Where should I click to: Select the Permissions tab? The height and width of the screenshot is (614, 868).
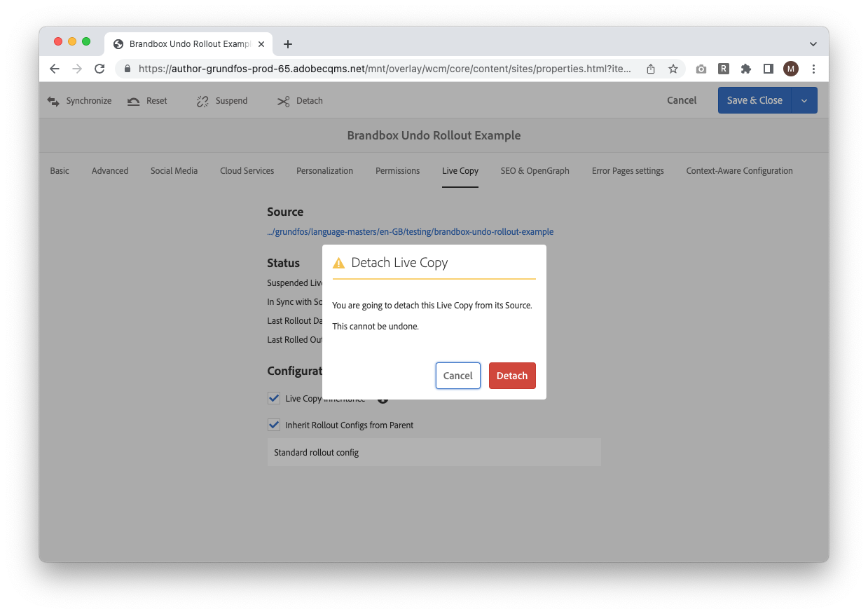pyautogui.click(x=397, y=171)
